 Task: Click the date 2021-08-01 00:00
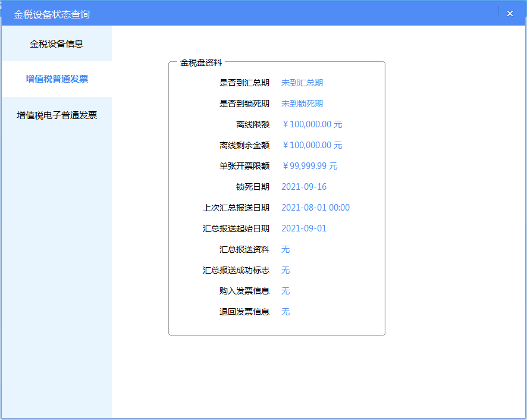[315, 208]
